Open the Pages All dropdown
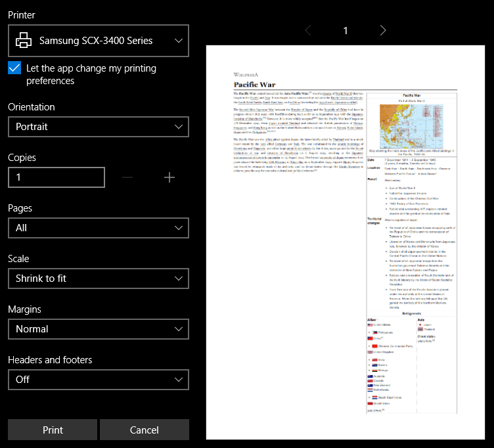Viewport: 494px width, 448px height. [99, 228]
